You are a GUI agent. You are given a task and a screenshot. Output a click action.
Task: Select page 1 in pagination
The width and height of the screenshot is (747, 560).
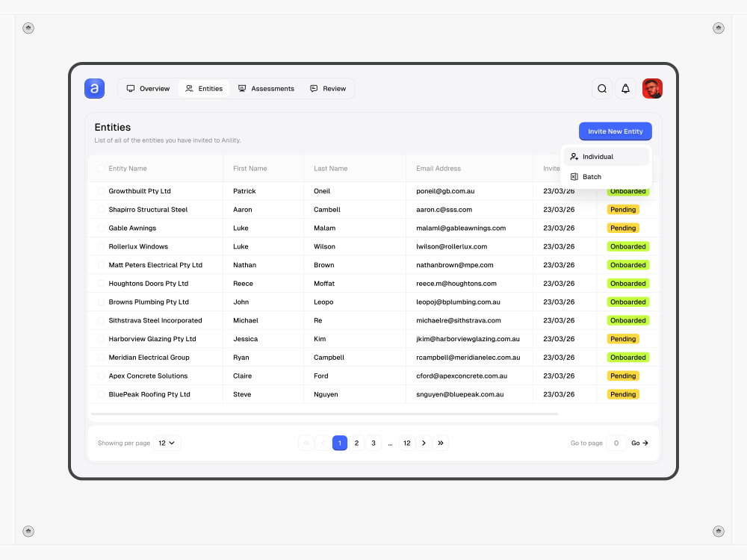(x=340, y=443)
